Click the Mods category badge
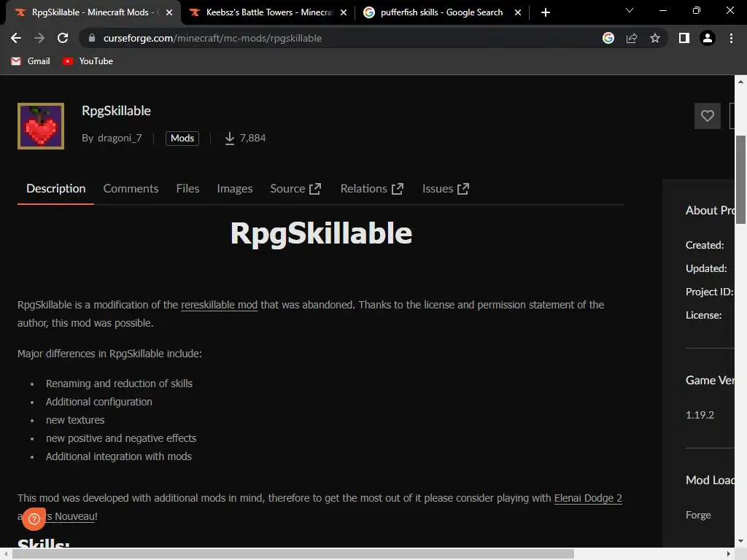 point(182,138)
